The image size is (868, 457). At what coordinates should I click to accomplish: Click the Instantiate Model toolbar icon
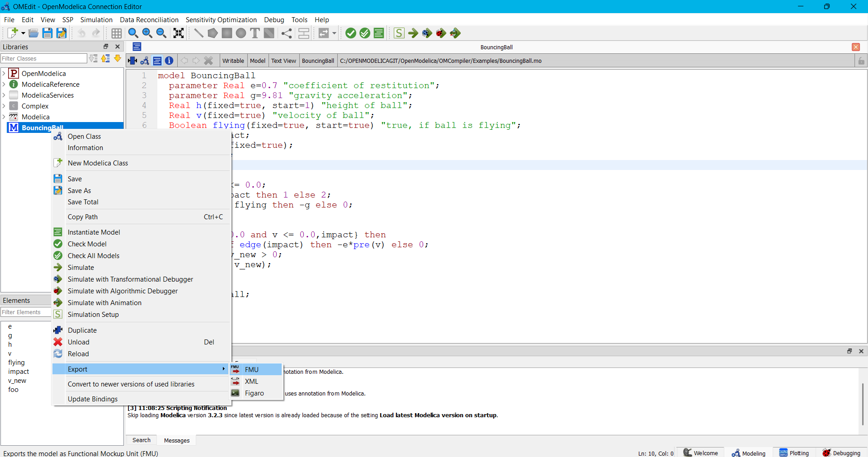tap(379, 33)
